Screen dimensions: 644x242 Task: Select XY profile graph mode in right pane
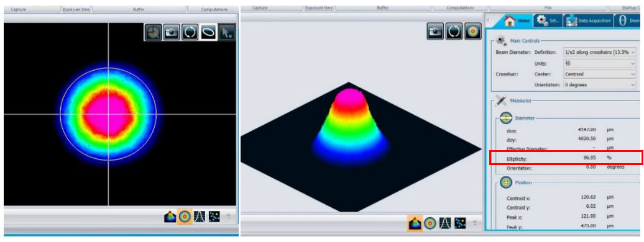click(445, 223)
